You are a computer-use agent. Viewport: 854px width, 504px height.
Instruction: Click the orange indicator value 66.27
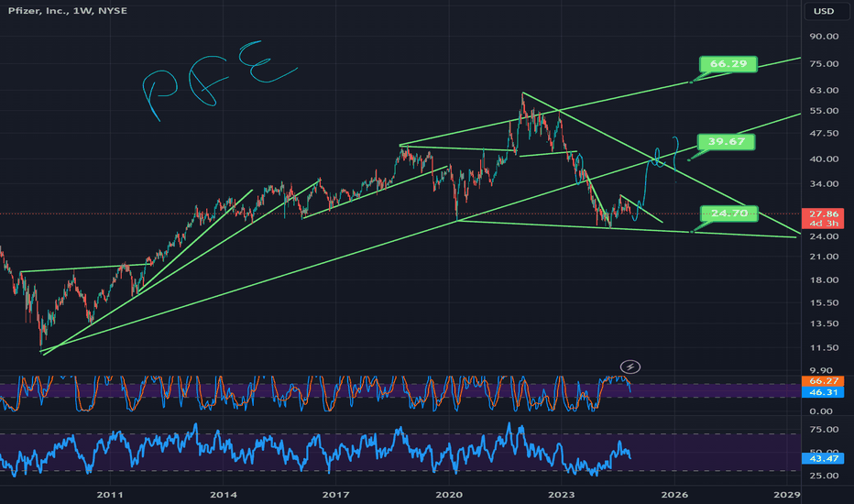(x=824, y=381)
